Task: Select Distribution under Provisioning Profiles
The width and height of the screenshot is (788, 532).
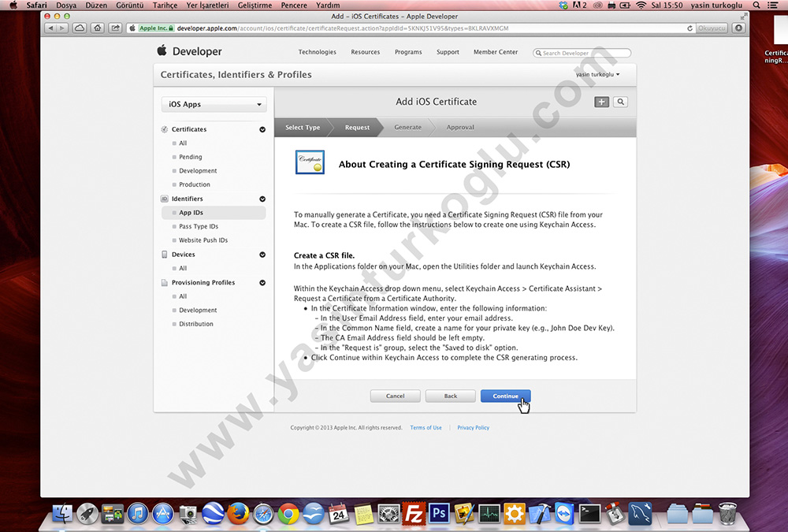Action: coord(196,324)
